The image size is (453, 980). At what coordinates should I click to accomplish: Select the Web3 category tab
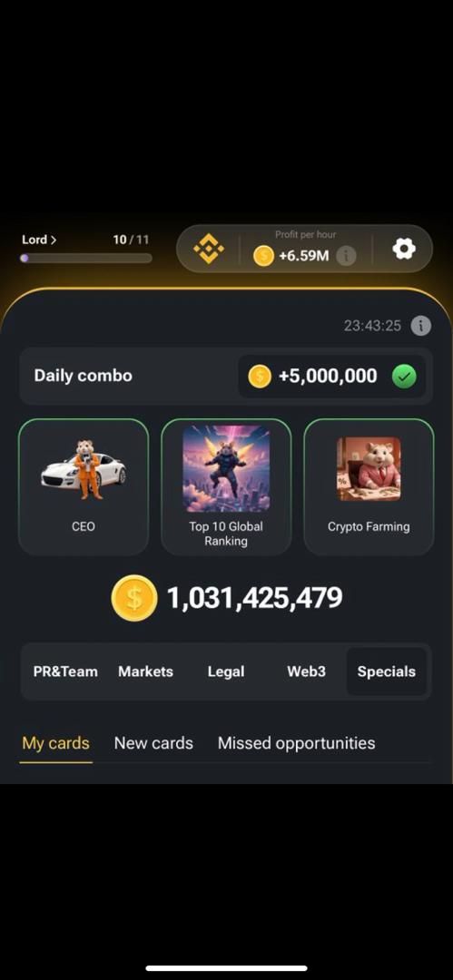coord(306,671)
